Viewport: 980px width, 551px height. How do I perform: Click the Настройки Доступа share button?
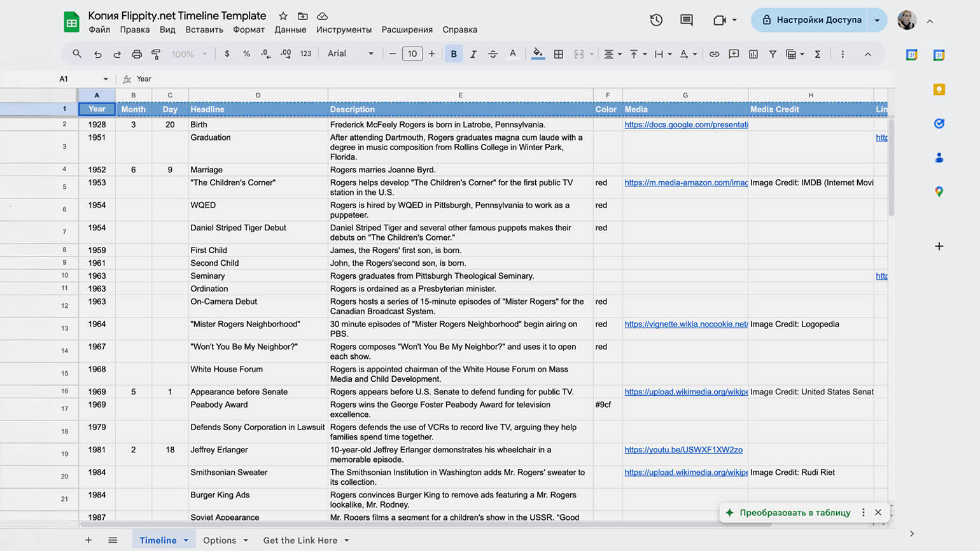[811, 20]
